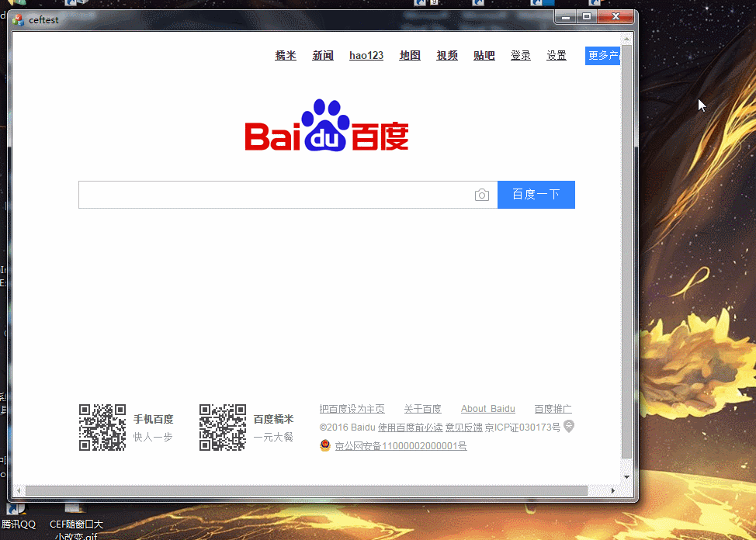Click the camera image-search icon
Viewport: 756px width, 540px height.
[x=482, y=195]
